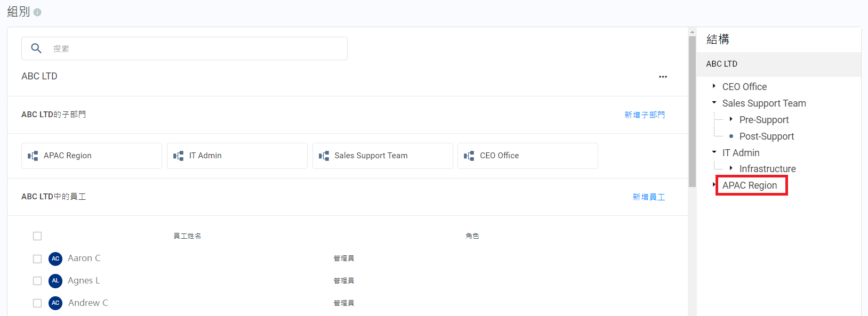Expand the Pre-Support tree node

(731, 119)
